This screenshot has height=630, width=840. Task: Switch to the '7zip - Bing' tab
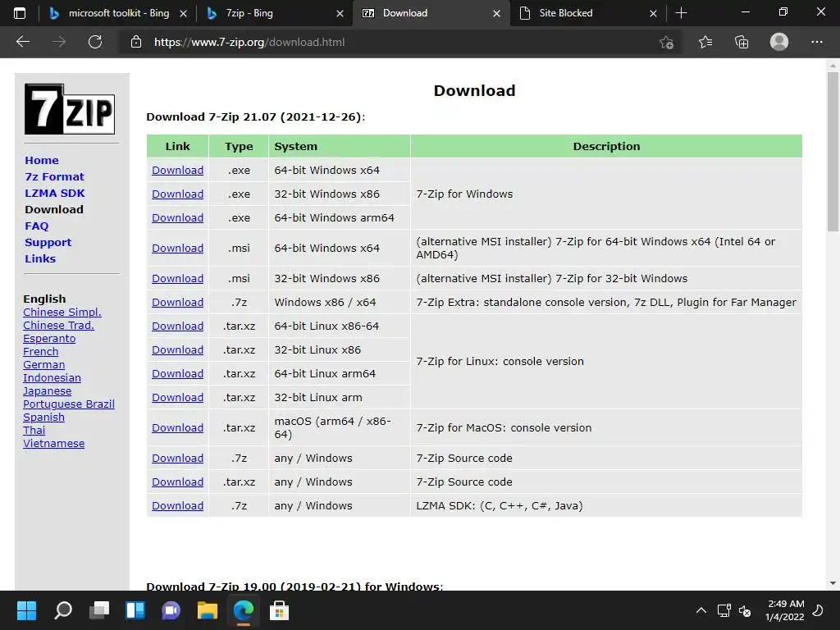(275, 13)
